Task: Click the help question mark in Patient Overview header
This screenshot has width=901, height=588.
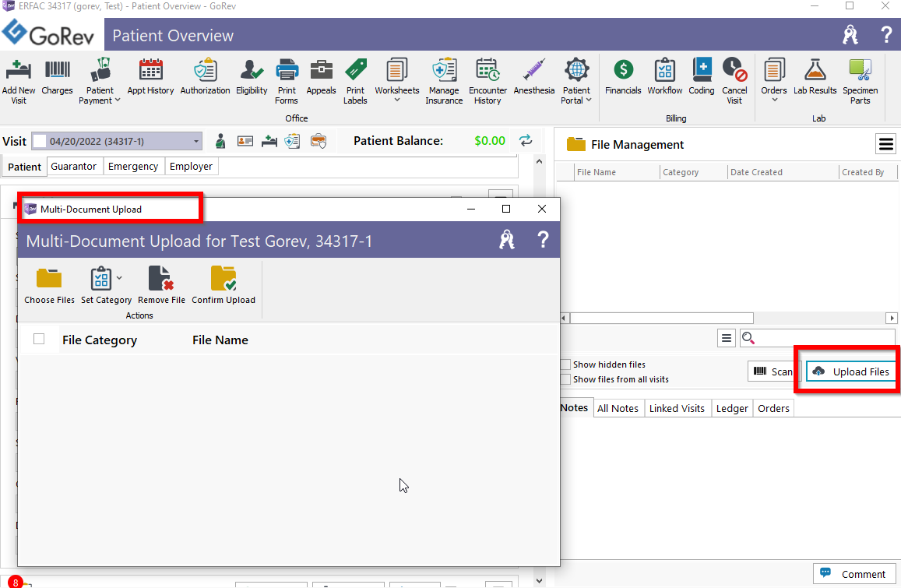Action: pos(887,34)
